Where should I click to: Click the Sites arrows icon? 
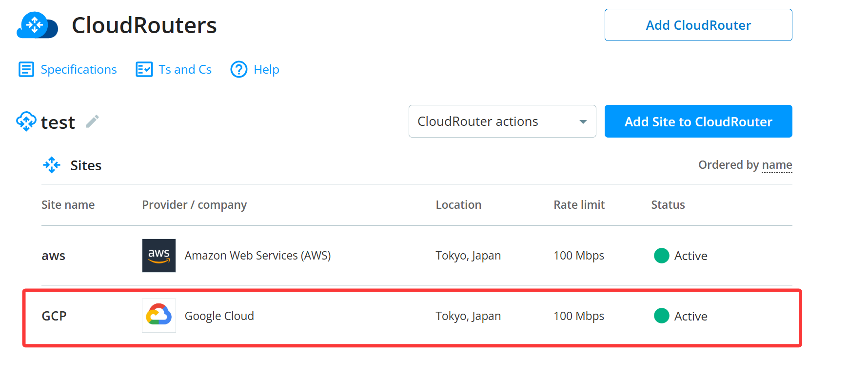coord(52,165)
